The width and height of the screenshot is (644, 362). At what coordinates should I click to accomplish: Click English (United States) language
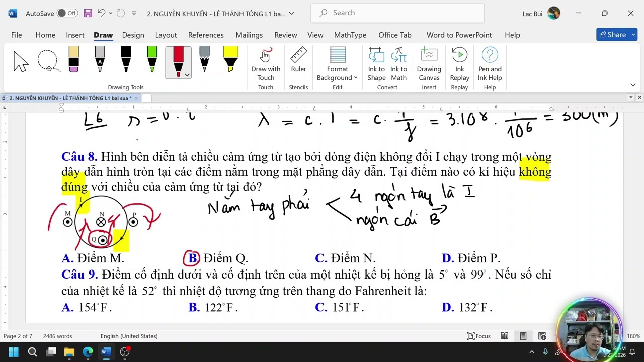pos(129,336)
